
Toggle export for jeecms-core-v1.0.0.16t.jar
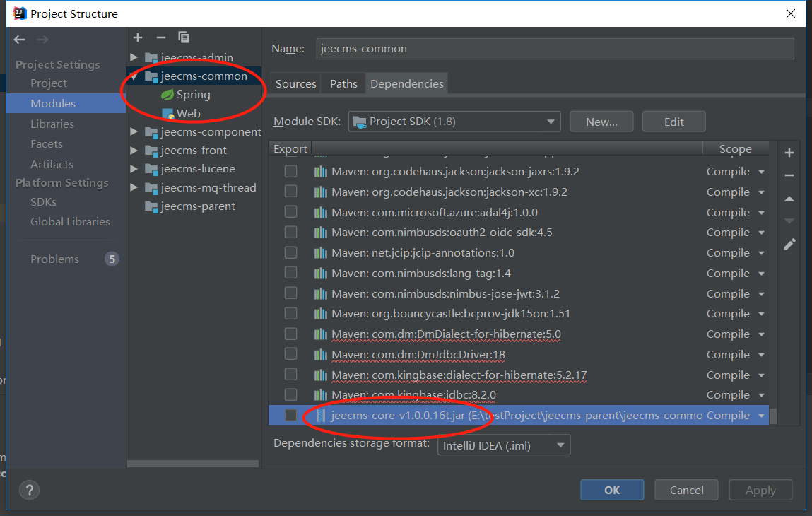tap(291, 415)
